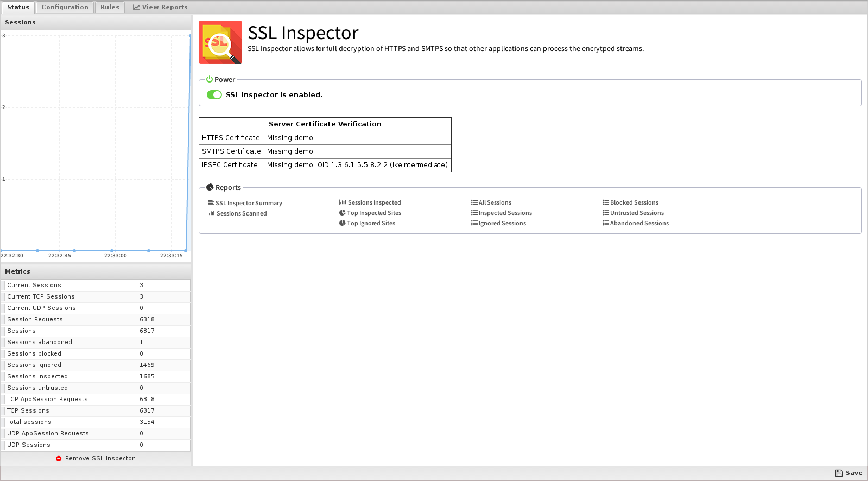The height and width of the screenshot is (481, 868).
Task: Select the SMTPS Certificate row label
Action: [231, 151]
